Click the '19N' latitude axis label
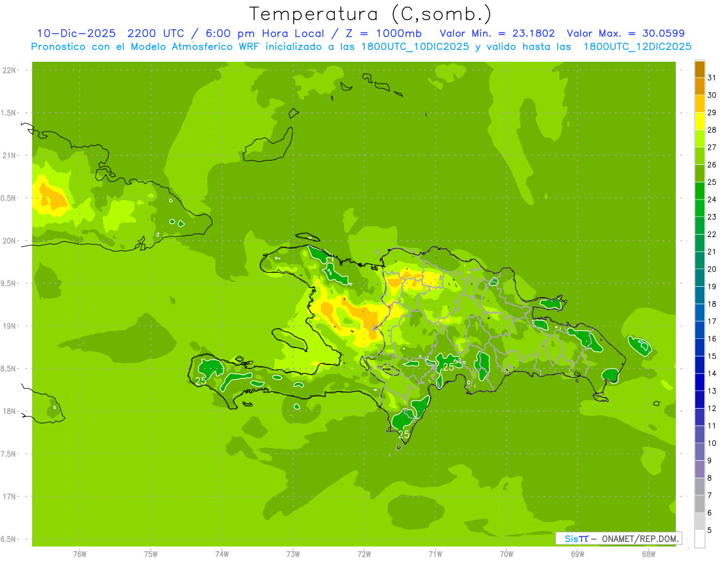 pyautogui.click(x=9, y=326)
